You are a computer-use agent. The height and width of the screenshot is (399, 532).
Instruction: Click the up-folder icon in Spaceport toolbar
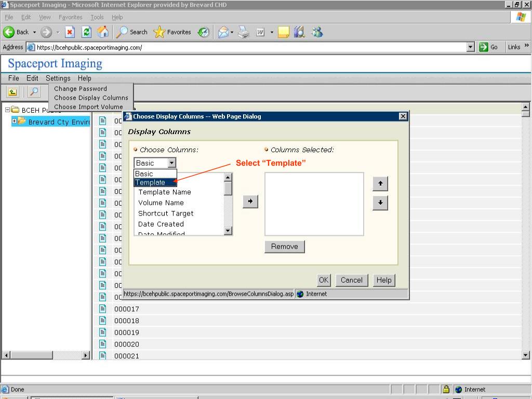12,91
